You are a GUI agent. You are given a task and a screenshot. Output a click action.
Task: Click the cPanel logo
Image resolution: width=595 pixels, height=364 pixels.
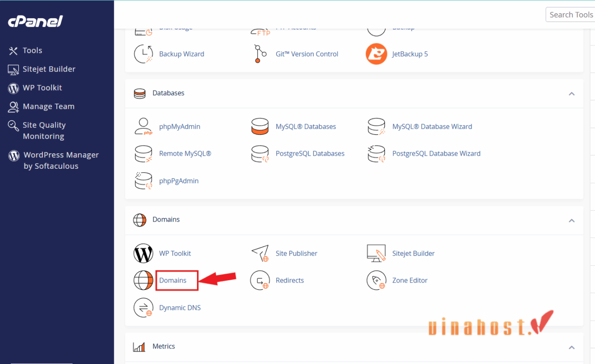[35, 21]
